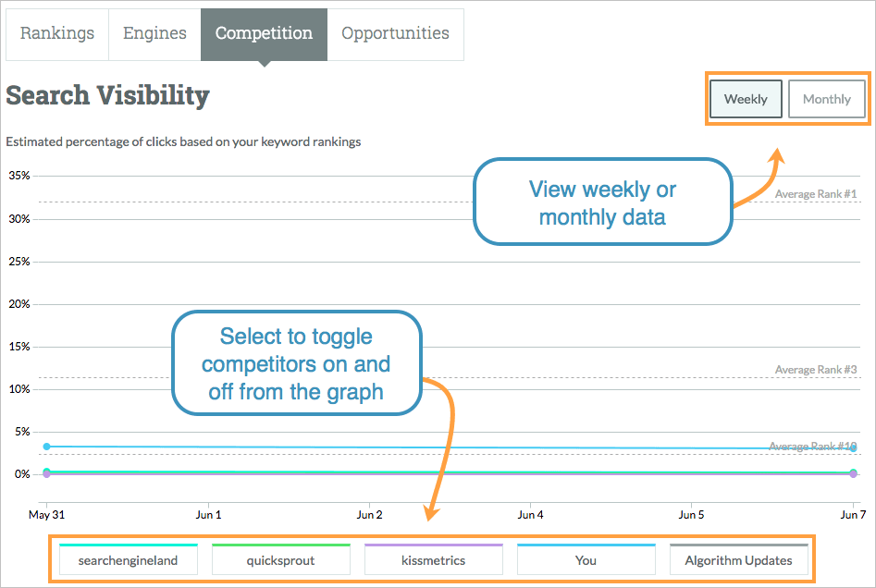Open the Engines tab

click(x=154, y=33)
